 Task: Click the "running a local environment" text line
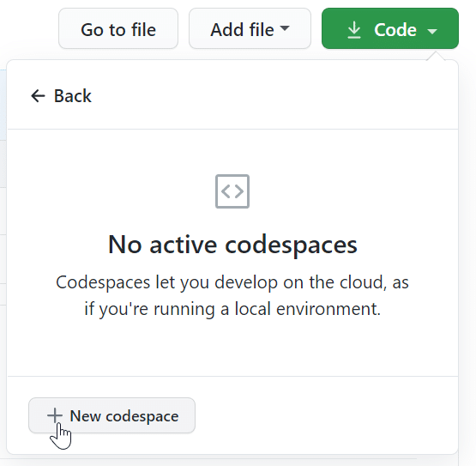232,309
